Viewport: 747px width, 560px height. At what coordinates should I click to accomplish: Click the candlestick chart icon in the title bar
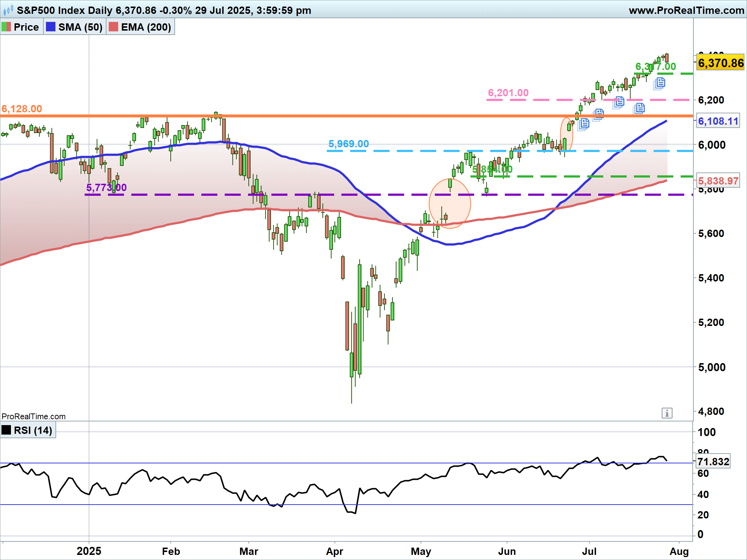point(8,10)
